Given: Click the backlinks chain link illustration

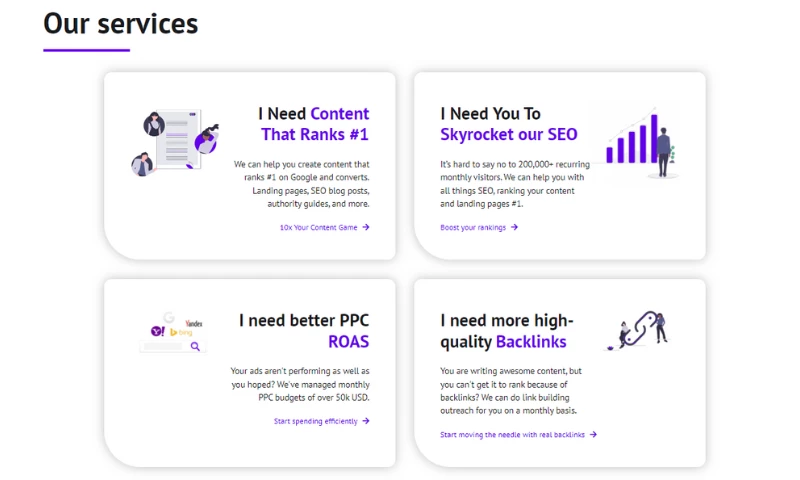Looking at the screenshot, I should [640, 330].
